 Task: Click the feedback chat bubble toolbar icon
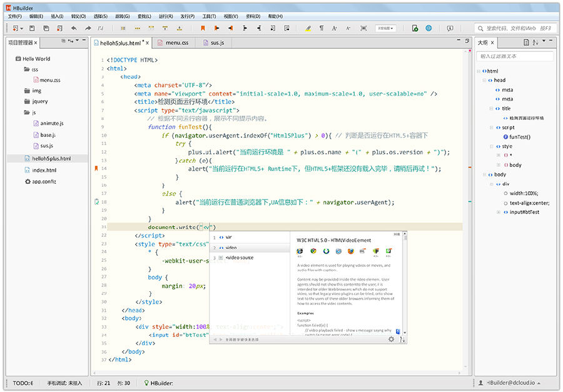pyautogui.click(x=450, y=28)
